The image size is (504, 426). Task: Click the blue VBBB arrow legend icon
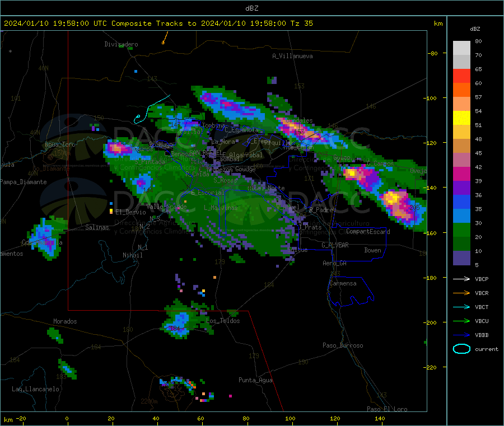pyautogui.click(x=461, y=335)
